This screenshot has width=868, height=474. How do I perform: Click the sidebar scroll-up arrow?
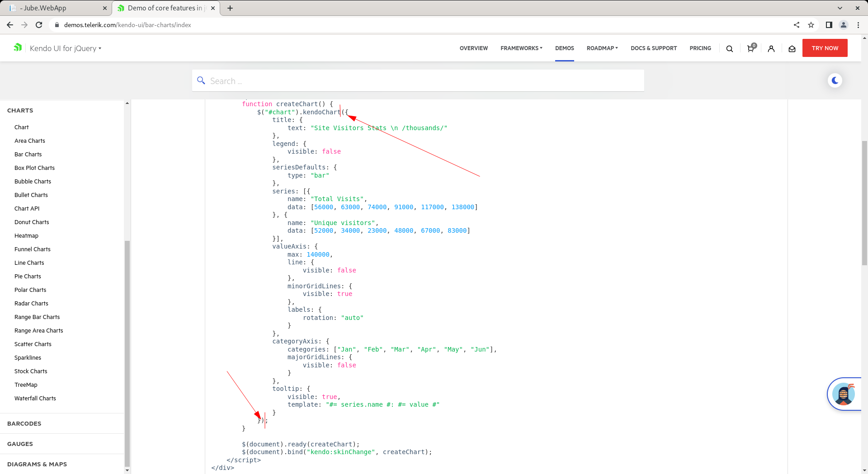[x=127, y=103]
